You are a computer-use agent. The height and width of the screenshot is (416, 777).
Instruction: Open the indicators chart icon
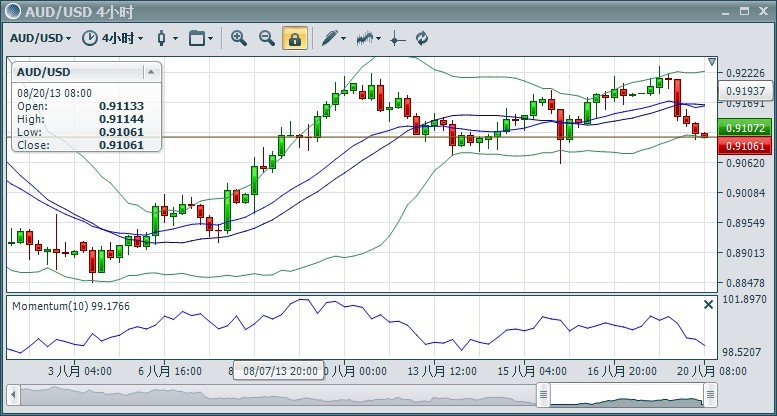[x=365, y=38]
